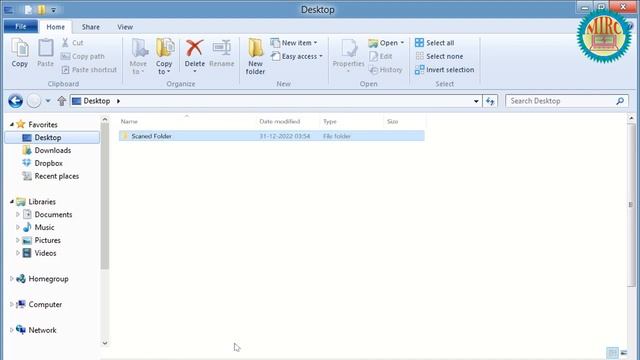Expand the Videos library
640x360 pixels.
point(18,253)
